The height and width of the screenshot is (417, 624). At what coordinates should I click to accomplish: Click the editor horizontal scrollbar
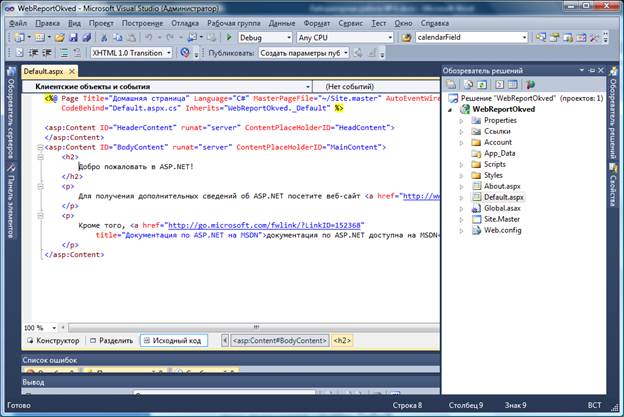(254, 328)
